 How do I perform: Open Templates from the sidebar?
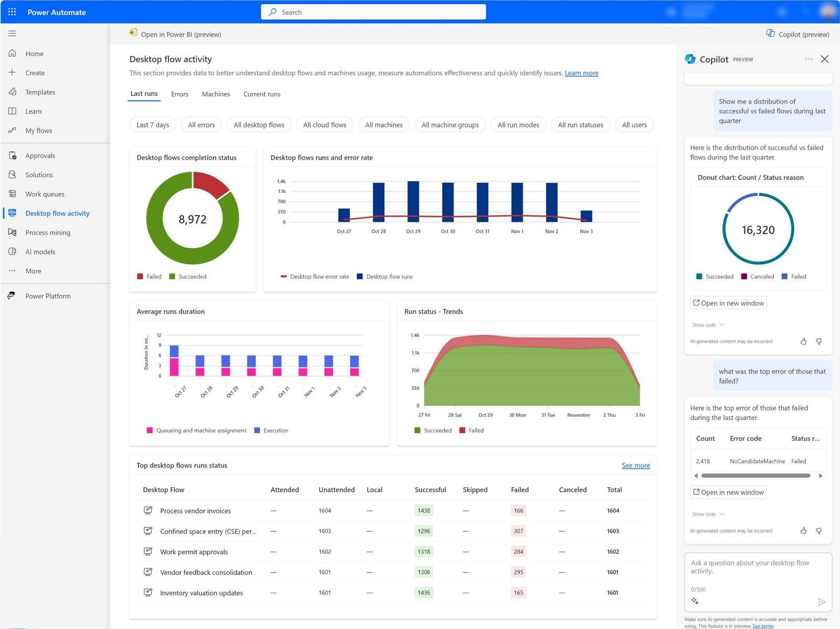point(39,92)
